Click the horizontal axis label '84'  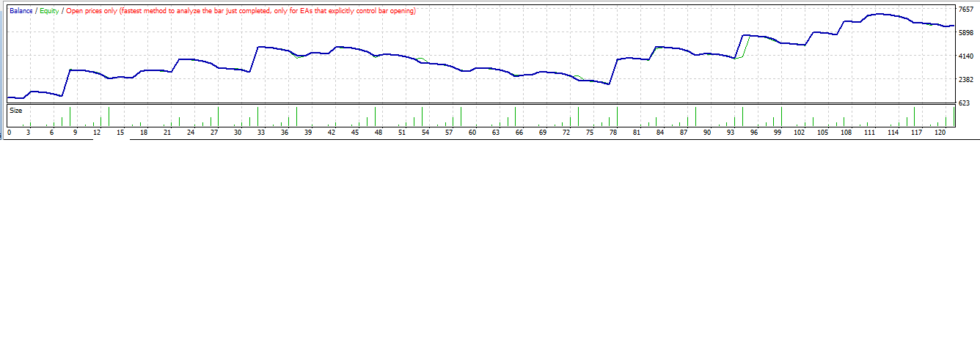pyautogui.click(x=660, y=133)
